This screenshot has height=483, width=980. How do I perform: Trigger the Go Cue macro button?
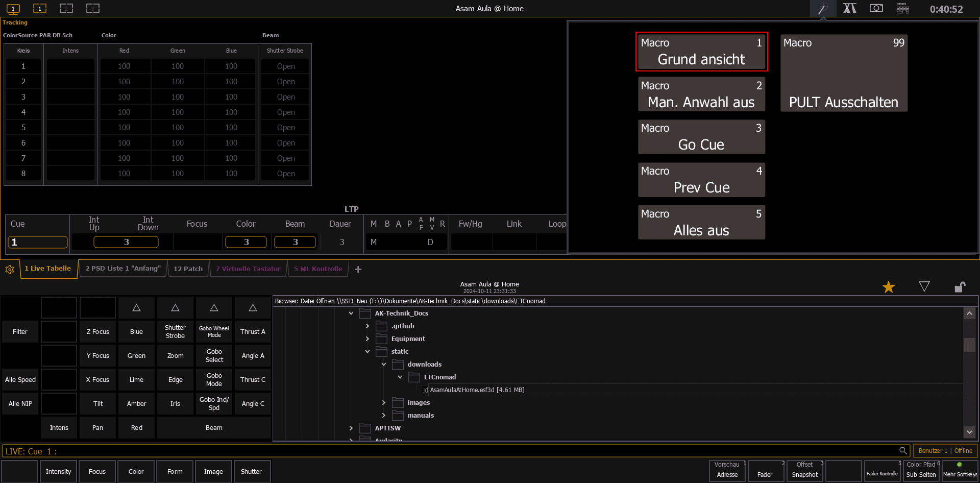[701, 137]
